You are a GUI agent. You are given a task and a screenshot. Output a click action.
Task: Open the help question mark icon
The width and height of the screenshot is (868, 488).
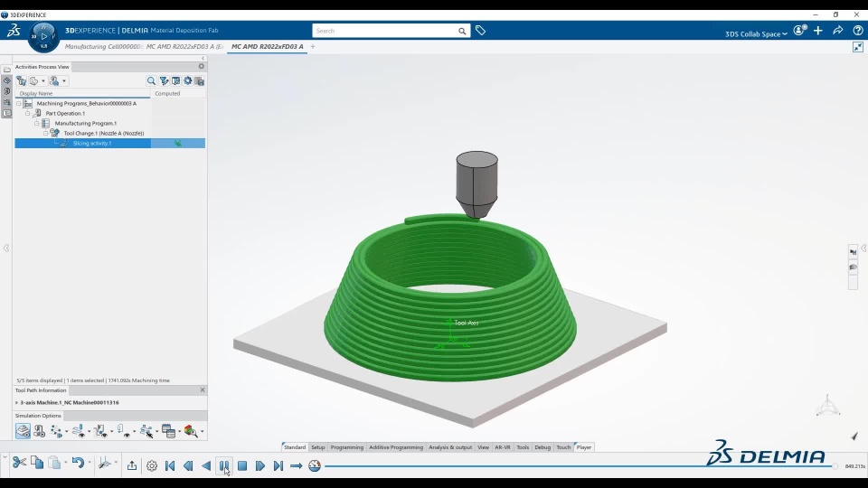pyautogui.click(x=857, y=31)
